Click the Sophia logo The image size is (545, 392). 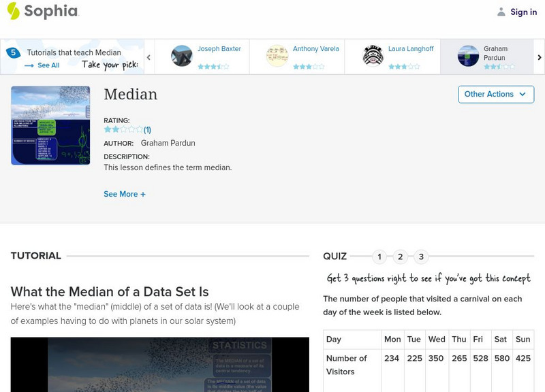click(x=43, y=11)
